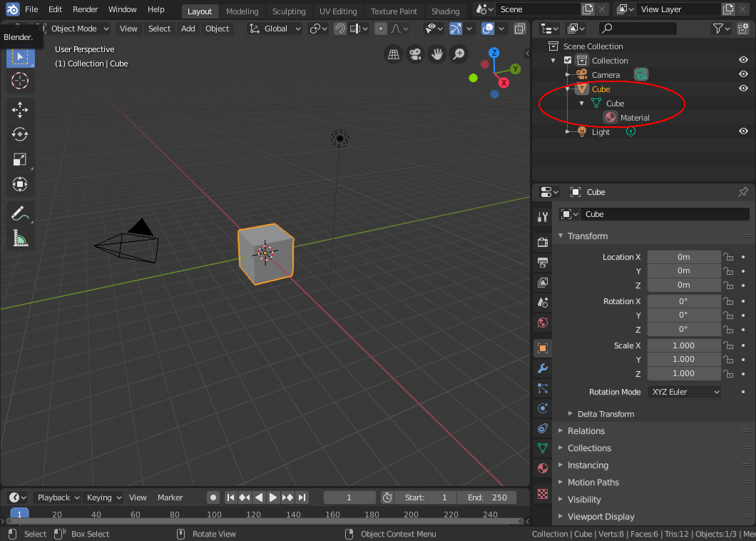Open the Render menu
756x541 pixels.
coord(86,9)
